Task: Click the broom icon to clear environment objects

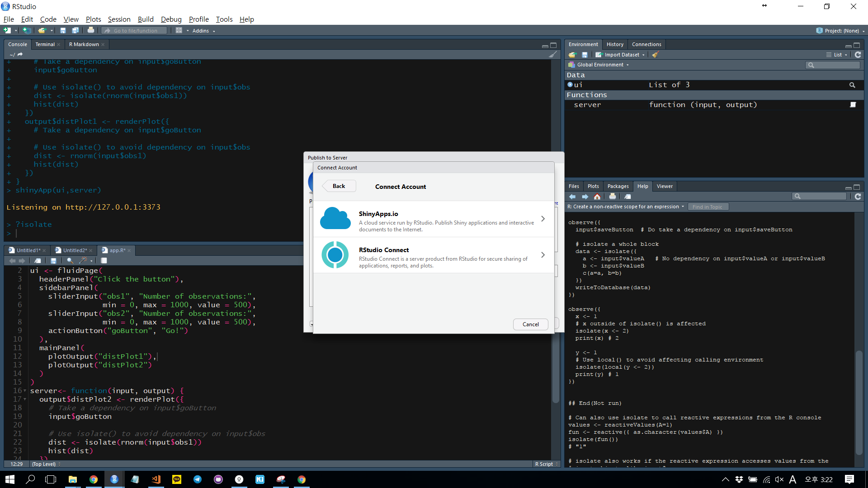Action: (x=656, y=55)
